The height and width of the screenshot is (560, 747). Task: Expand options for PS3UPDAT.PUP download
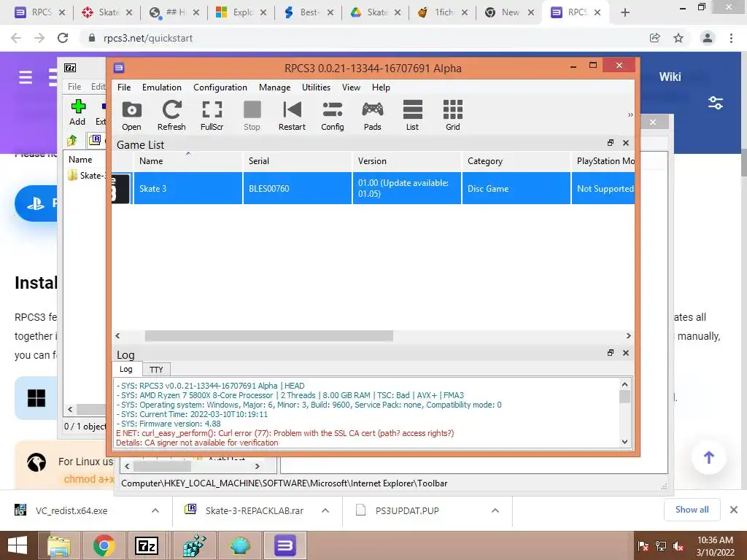click(495, 510)
